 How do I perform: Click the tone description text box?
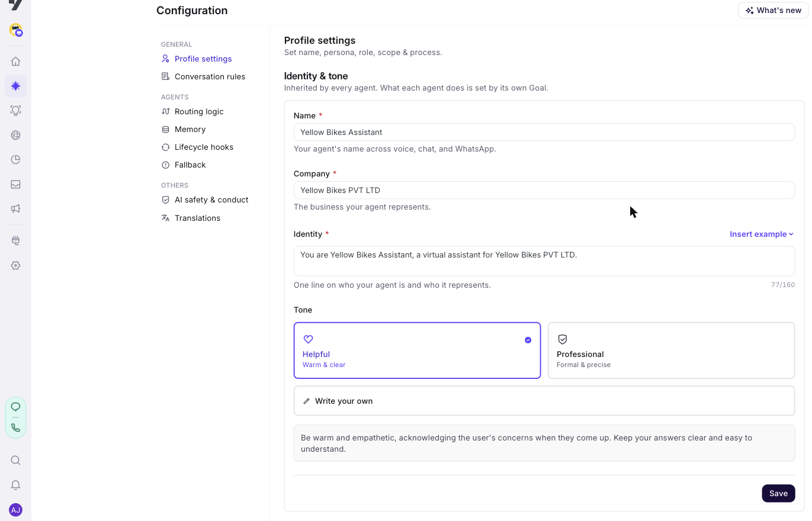click(544, 443)
